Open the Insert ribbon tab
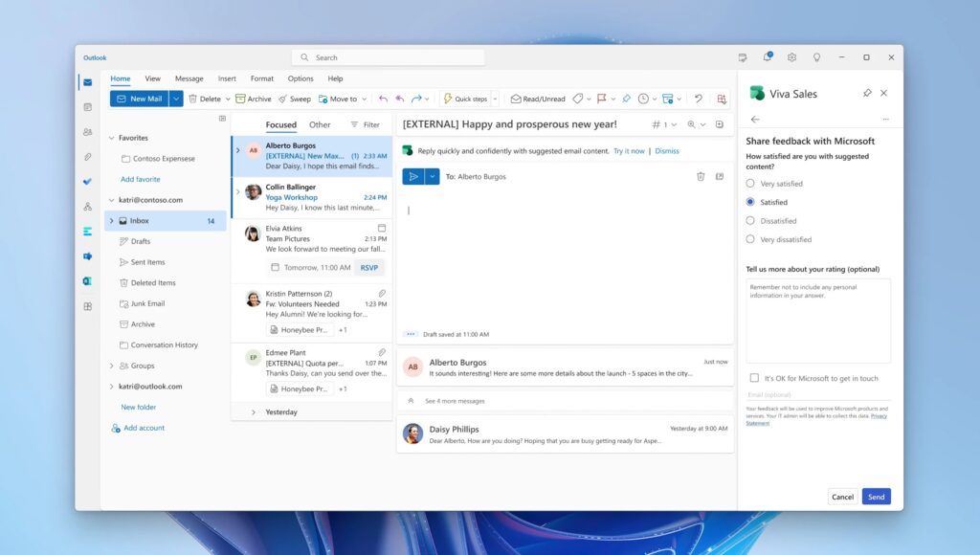 tap(227, 78)
